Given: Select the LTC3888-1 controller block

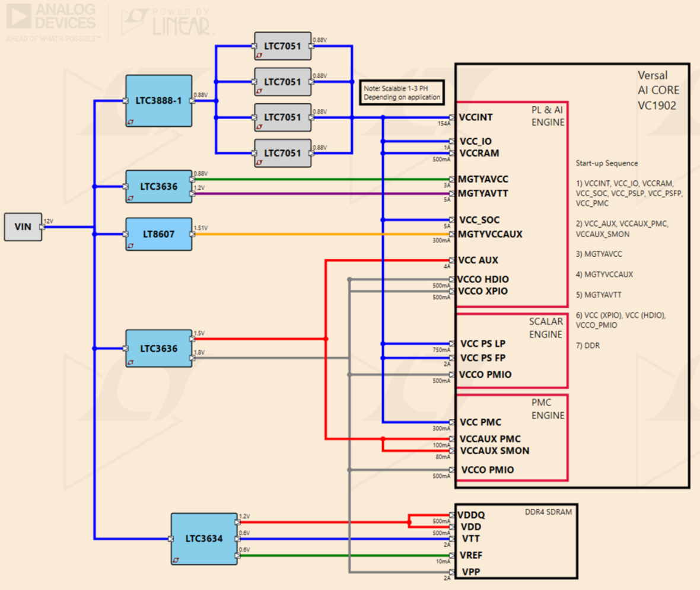Looking at the screenshot, I should [x=159, y=101].
